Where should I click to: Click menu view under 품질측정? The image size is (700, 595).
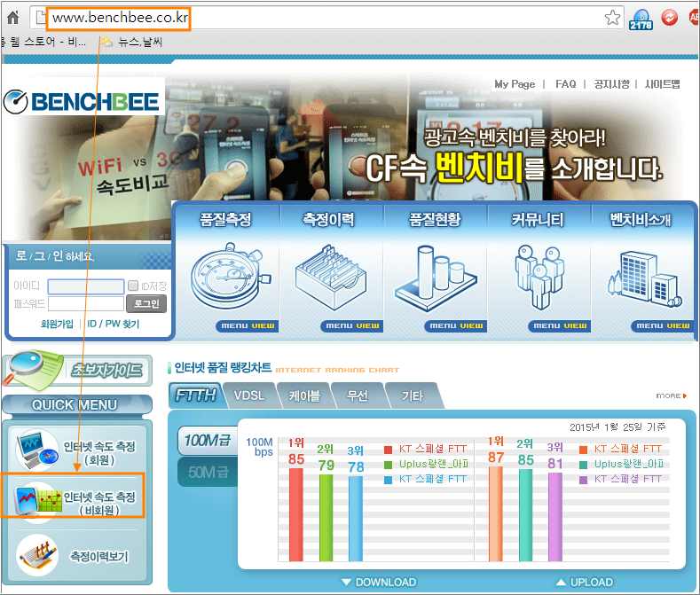[248, 326]
